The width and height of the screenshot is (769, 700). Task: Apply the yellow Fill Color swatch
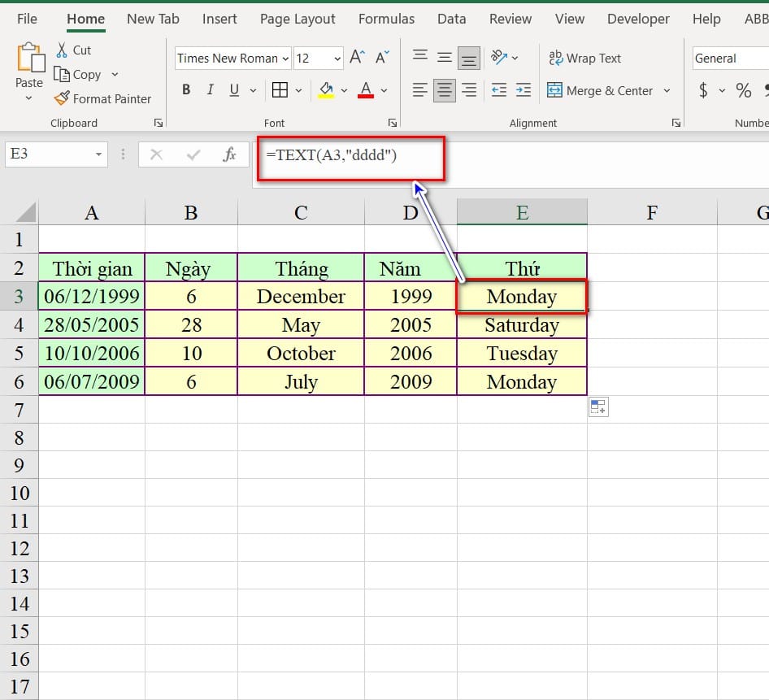tap(326, 90)
